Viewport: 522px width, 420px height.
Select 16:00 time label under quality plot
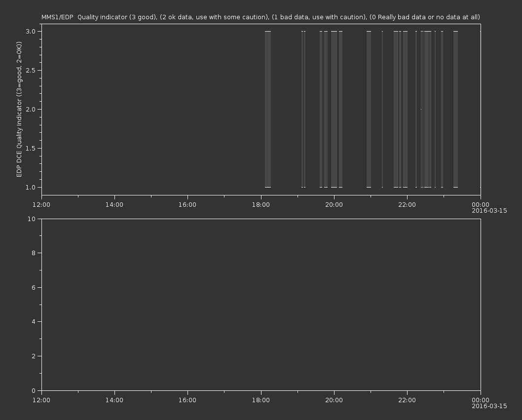pyautogui.click(x=187, y=204)
